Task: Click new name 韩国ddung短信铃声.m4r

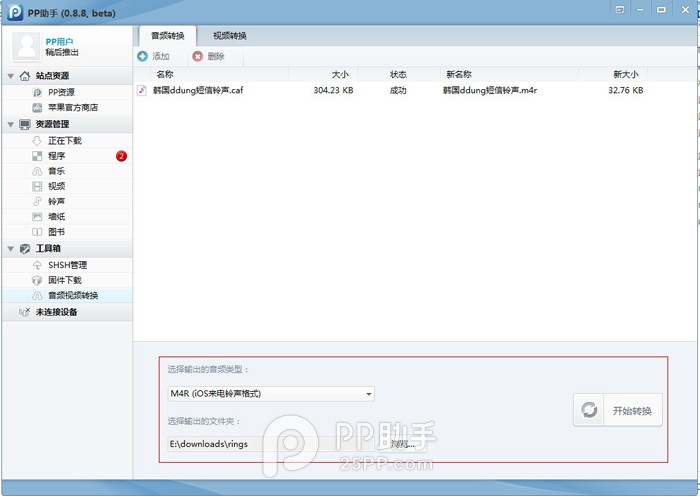Action: point(490,91)
